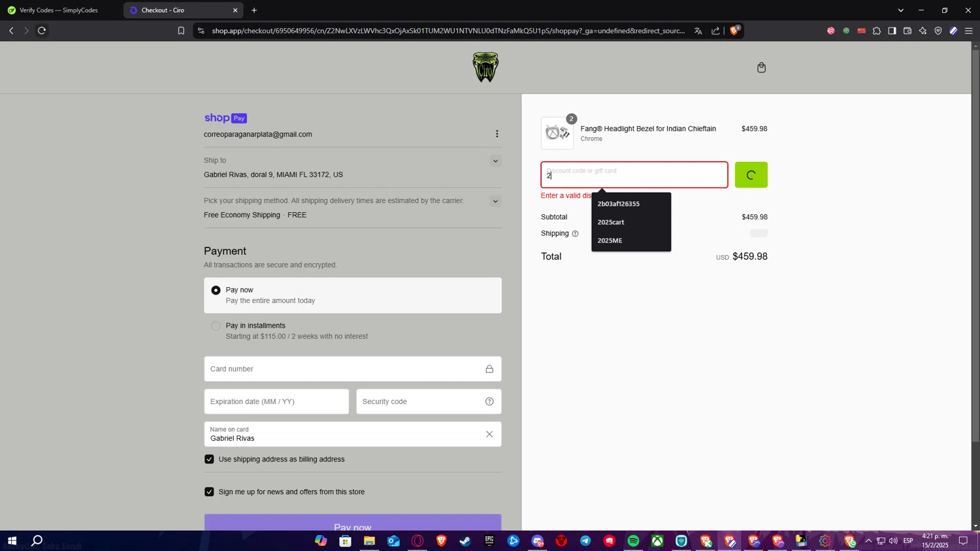Open browser main hamburger menu
The height and width of the screenshot is (551, 980).
point(969,31)
